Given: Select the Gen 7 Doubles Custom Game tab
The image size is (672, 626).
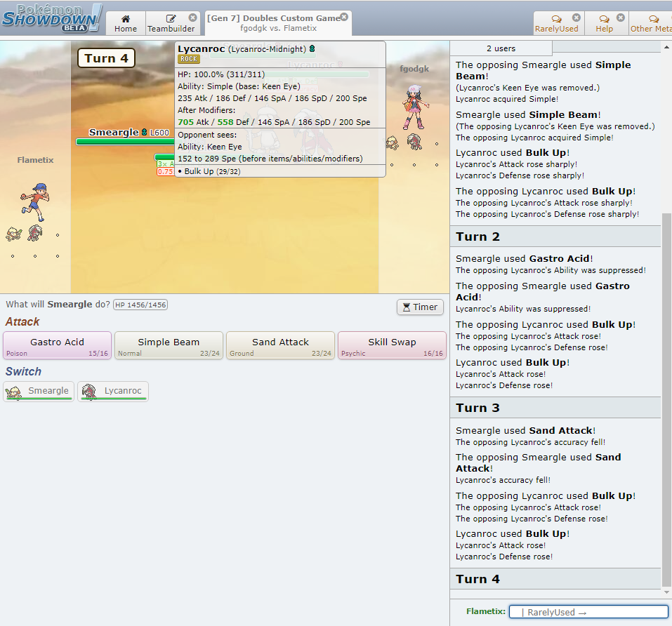Looking at the screenshot, I should click(278, 23).
